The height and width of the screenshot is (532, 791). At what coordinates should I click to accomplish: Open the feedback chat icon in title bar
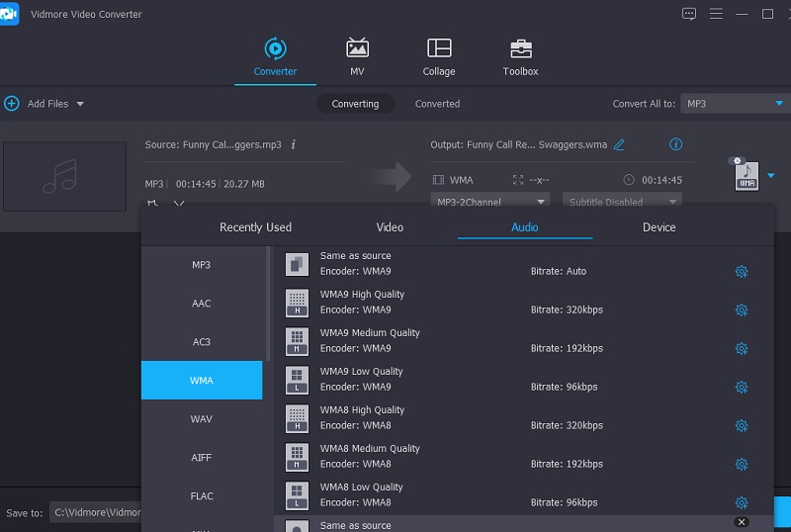coord(689,14)
